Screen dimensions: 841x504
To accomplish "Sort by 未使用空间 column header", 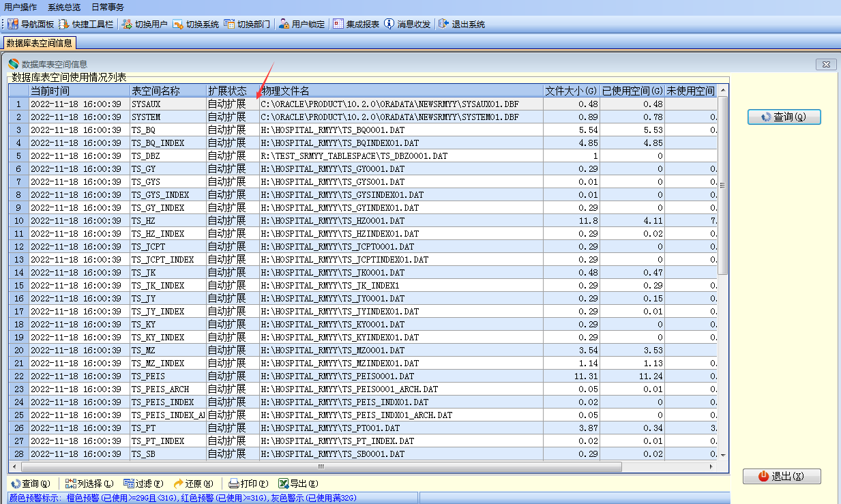I will point(690,91).
